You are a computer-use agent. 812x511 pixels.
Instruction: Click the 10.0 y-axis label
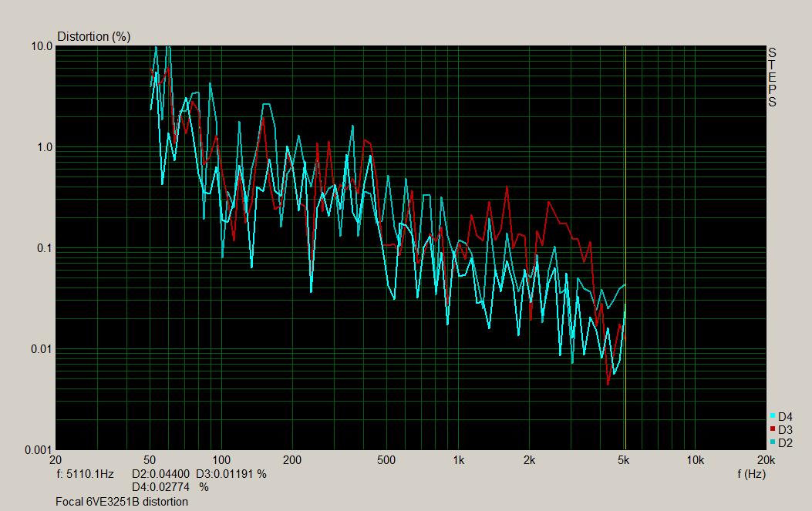[42, 46]
